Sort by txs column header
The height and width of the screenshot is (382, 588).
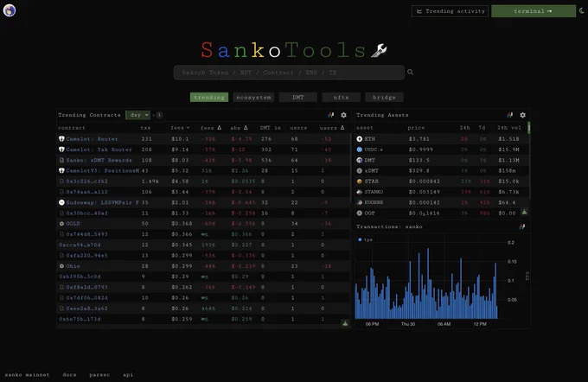(x=145, y=128)
